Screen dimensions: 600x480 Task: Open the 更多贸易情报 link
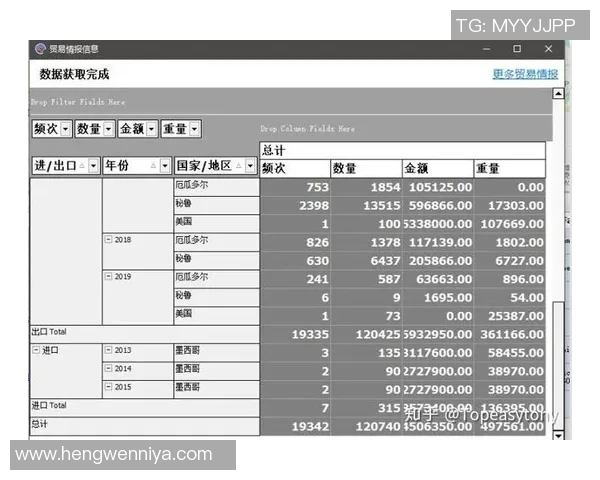[525, 74]
